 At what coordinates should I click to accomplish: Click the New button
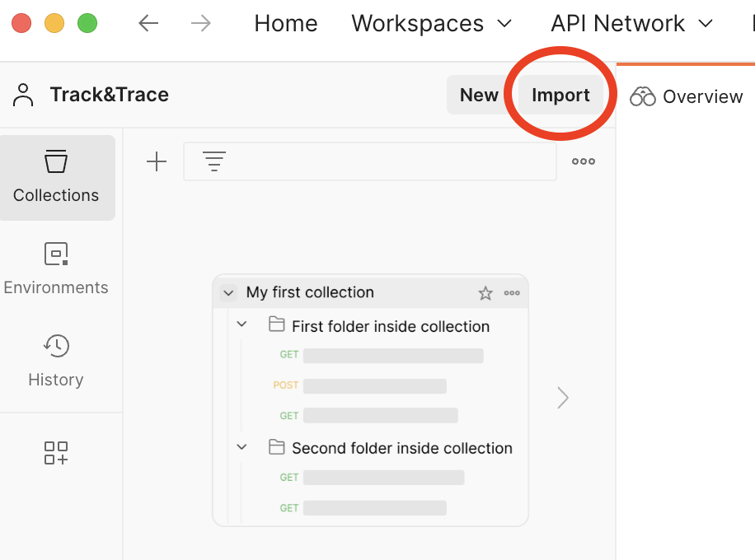(479, 96)
